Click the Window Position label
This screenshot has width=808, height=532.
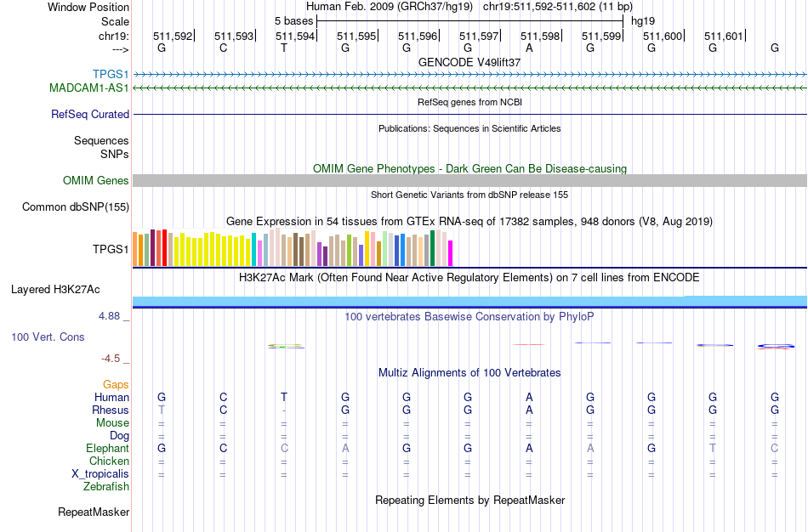pyautogui.click(x=88, y=7)
